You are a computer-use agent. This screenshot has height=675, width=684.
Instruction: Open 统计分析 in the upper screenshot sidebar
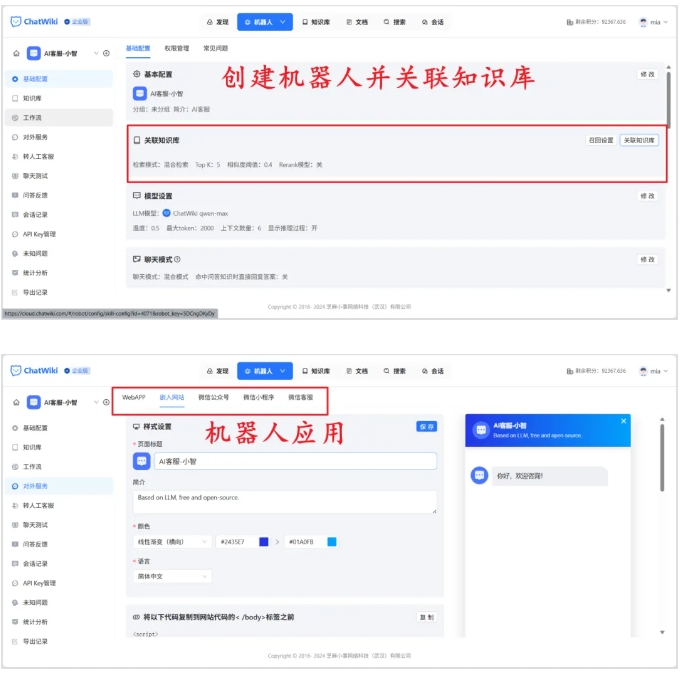pos(59,273)
